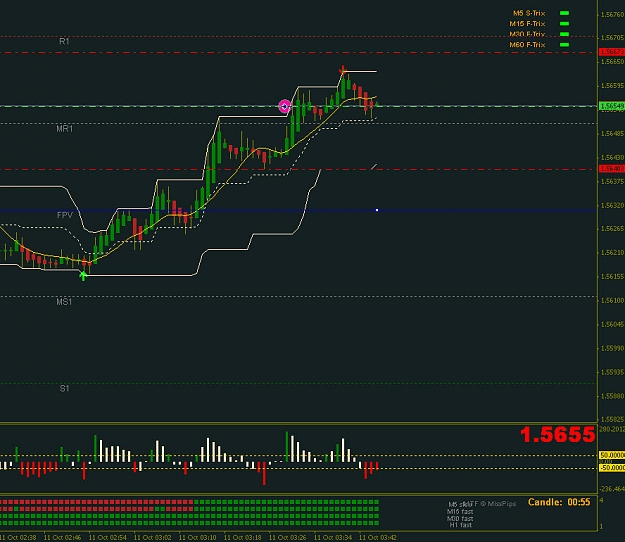Click the 1.56320 price scale value
Image resolution: width=625 pixels, height=542 pixels.
612,205
